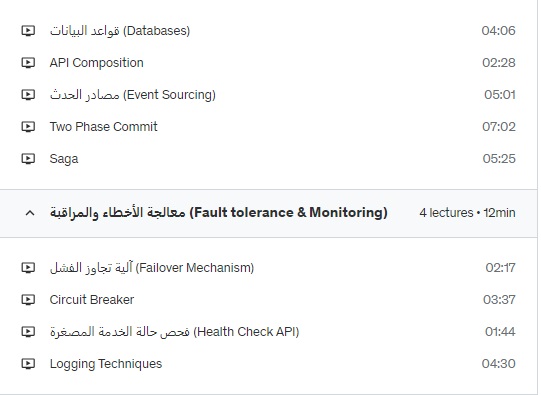Click the video icon beside Saga lecture

28,159
